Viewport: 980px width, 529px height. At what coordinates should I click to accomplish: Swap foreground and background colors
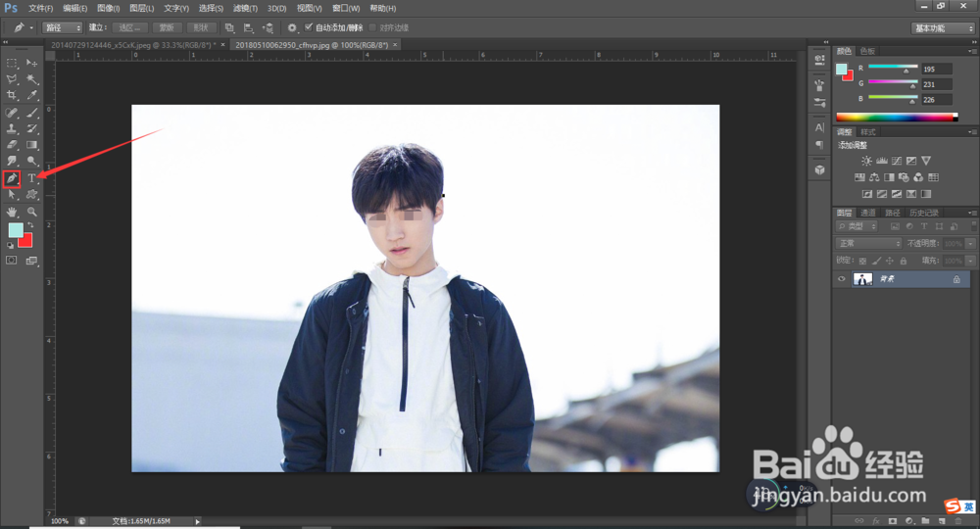[30, 225]
